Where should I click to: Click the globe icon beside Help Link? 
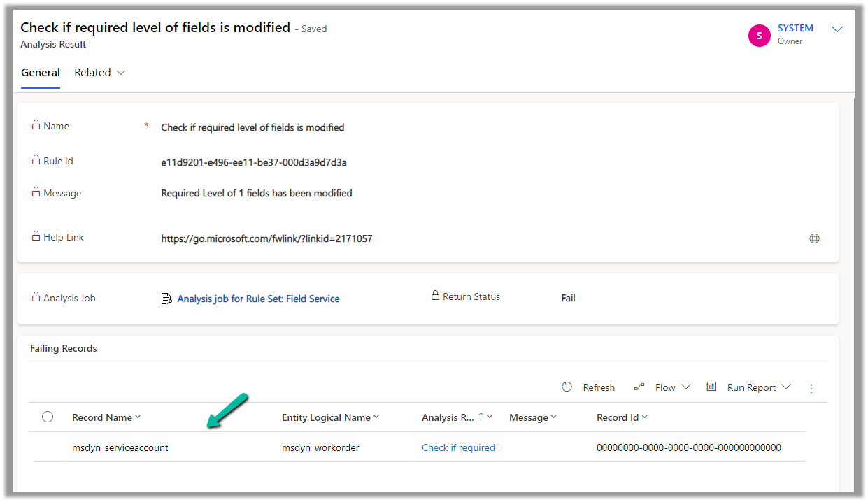click(x=814, y=238)
